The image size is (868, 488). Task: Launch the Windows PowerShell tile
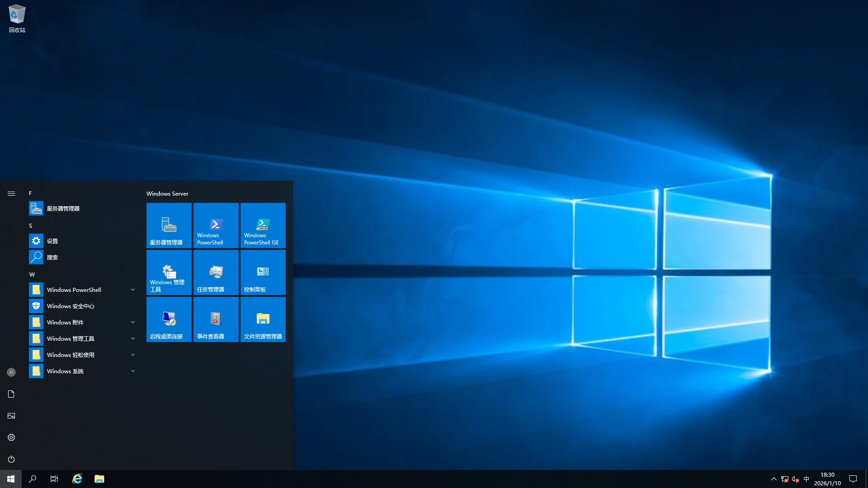coord(216,225)
